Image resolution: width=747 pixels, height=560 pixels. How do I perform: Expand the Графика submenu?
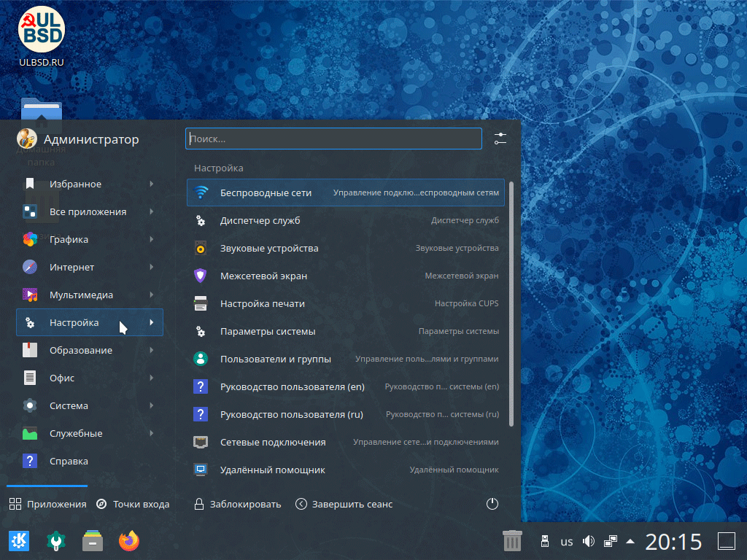pos(89,239)
